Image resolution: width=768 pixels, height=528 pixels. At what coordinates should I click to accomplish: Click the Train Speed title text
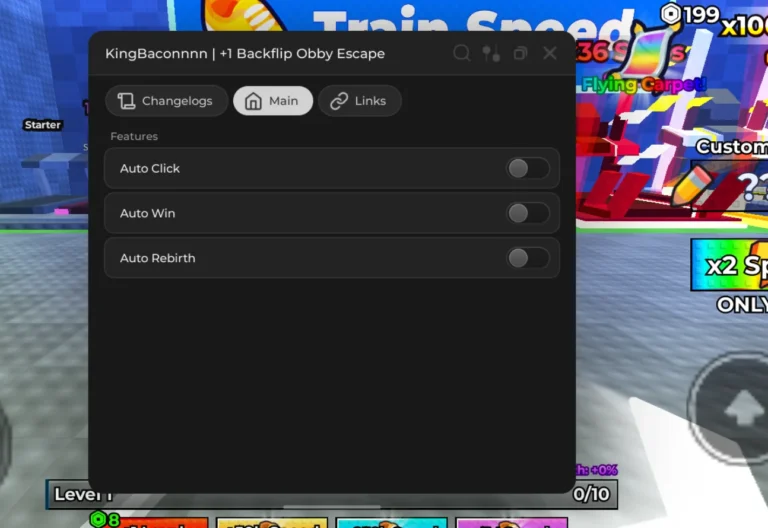pos(473,24)
